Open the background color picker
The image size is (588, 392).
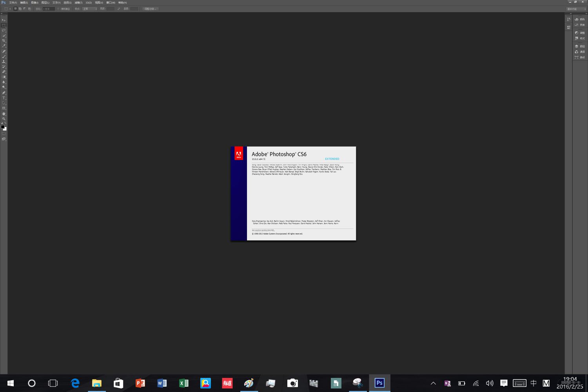click(x=5, y=129)
